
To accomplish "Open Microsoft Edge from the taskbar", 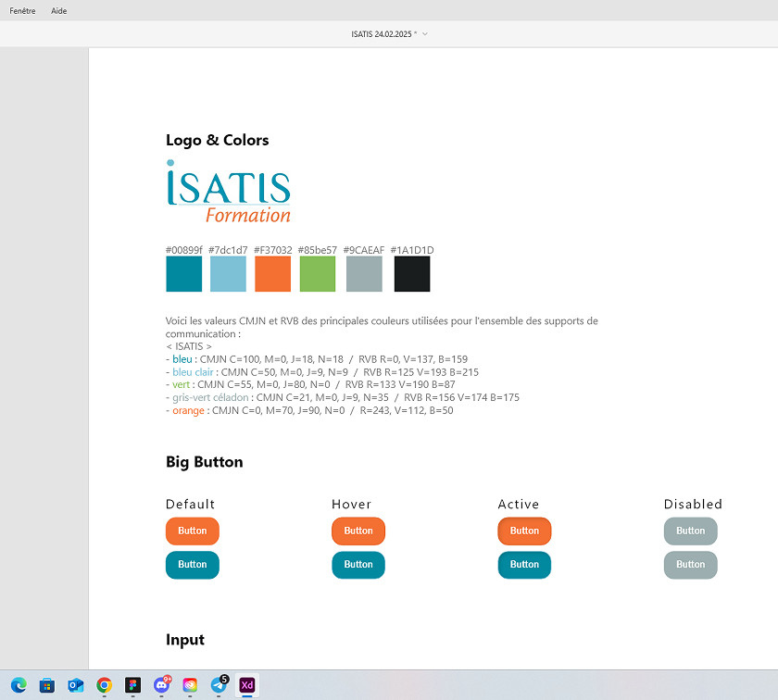I will click(19, 685).
